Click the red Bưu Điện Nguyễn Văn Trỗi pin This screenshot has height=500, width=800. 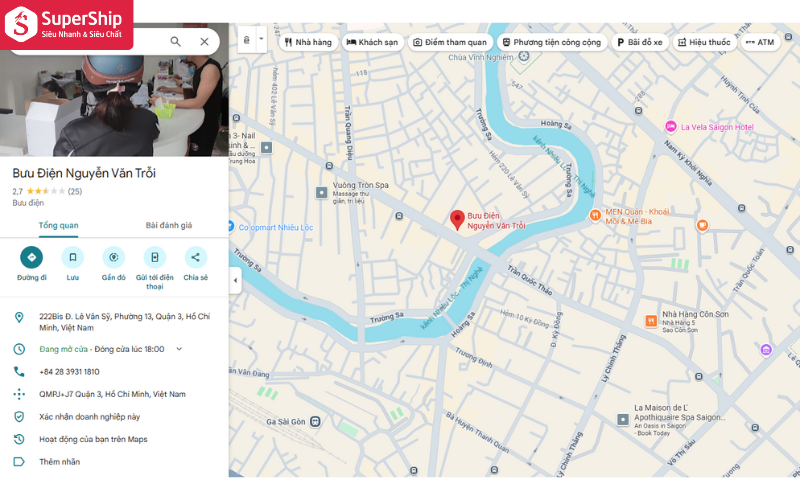click(x=457, y=220)
